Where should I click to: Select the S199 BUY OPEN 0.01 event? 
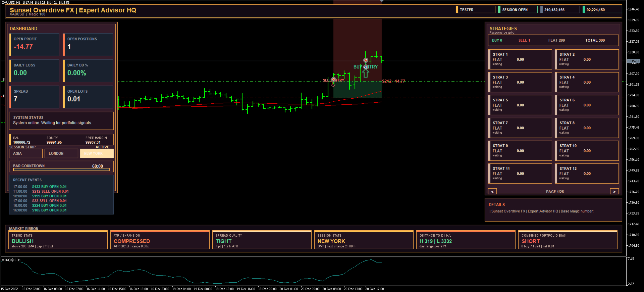pos(49,196)
